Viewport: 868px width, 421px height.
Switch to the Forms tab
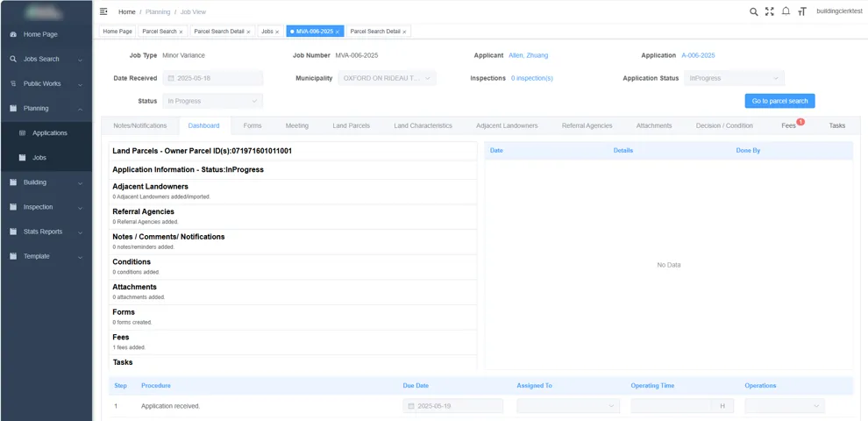[253, 125]
